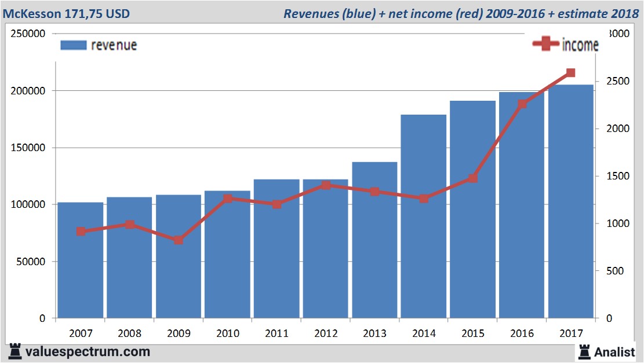
Task: Click the blue revenue legend swatch
Action: [x=74, y=45]
